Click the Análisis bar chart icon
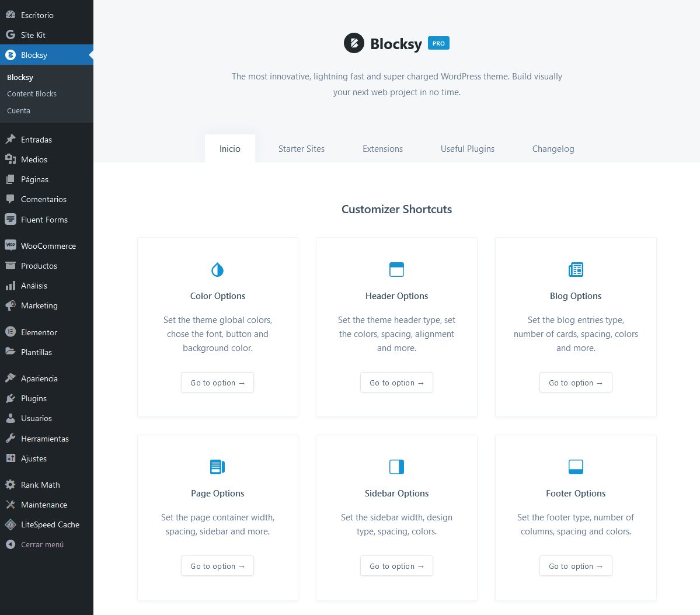 [x=11, y=286]
